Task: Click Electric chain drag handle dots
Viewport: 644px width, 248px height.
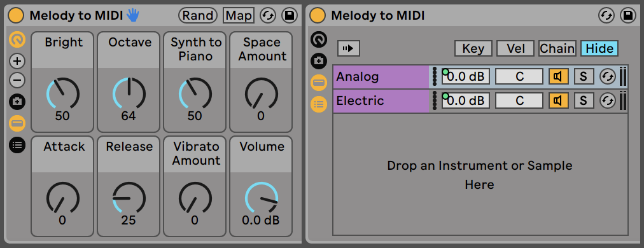Action: (x=435, y=100)
